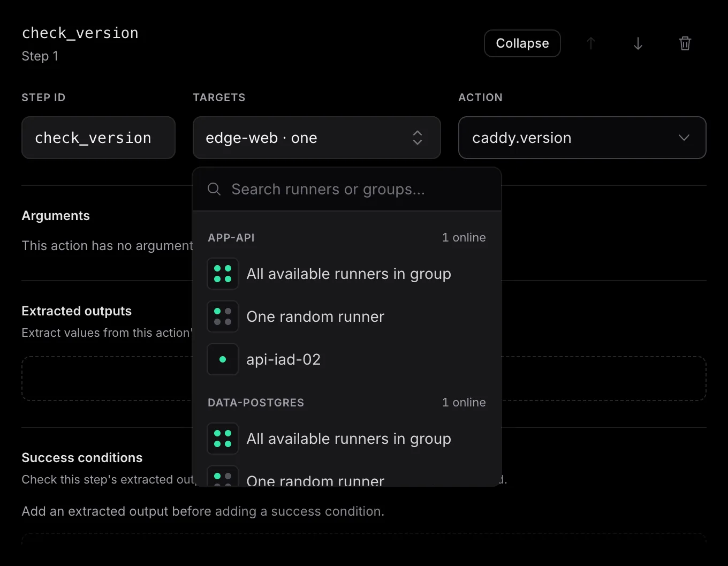Click the Success conditions heading
The image size is (728, 566).
[82, 458]
